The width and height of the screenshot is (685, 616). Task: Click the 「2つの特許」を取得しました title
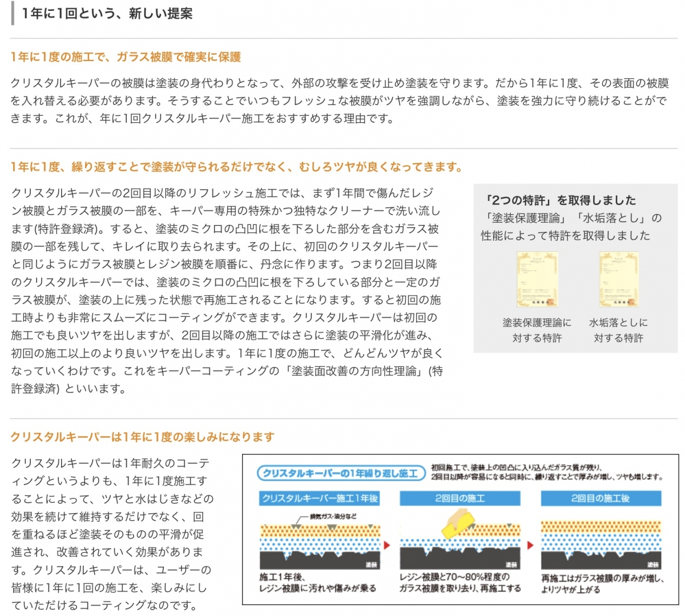[x=559, y=200]
